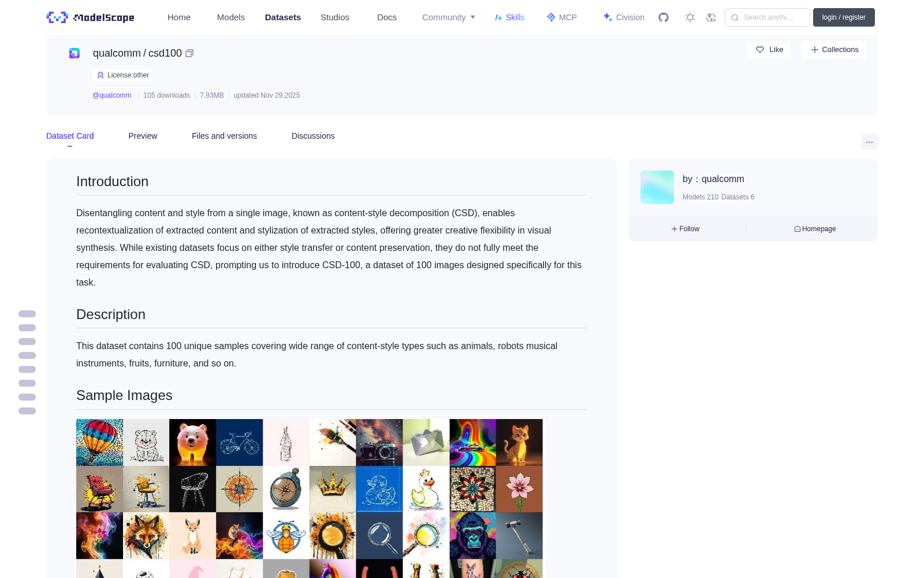
Task: Click 'Models 210' count text
Action: (701, 197)
